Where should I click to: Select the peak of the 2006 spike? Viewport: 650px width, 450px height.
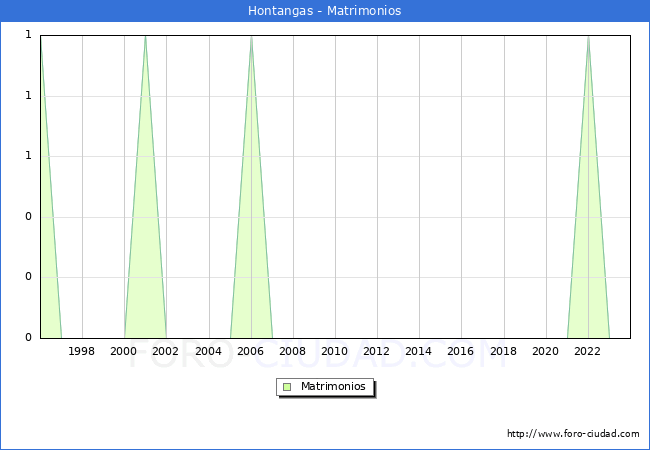pyautogui.click(x=251, y=36)
